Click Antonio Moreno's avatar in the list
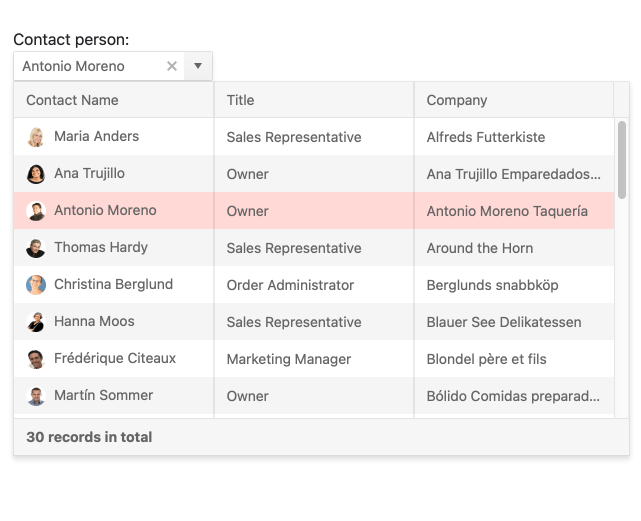The height and width of the screenshot is (521, 641). 36,211
